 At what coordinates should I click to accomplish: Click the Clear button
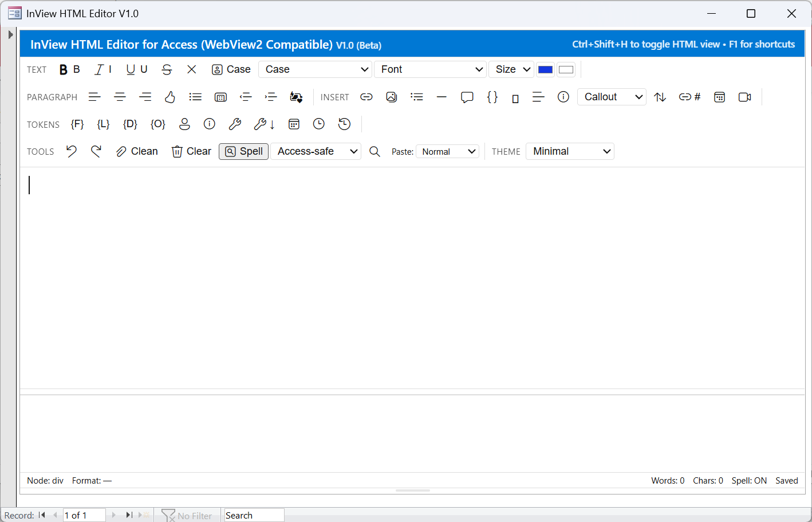tap(191, 151)
